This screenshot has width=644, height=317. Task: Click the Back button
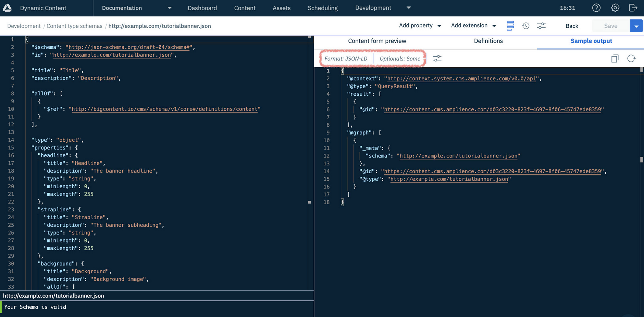[572, 26]
